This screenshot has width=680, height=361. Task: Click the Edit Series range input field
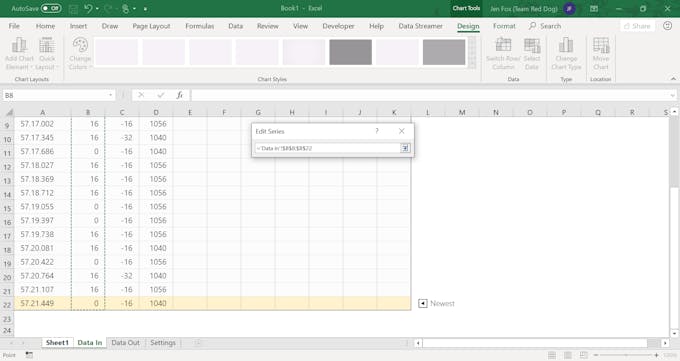pyautogui.click(x=327, y=148)
